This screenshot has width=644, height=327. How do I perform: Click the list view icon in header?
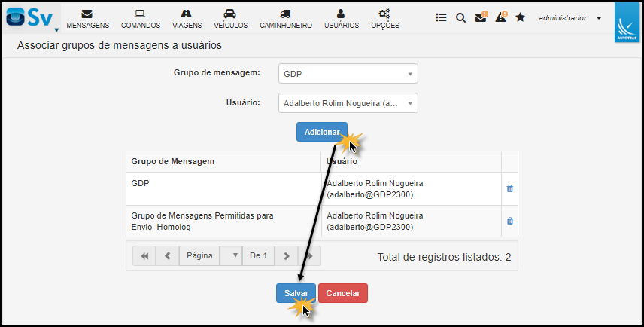pos(442,17)
